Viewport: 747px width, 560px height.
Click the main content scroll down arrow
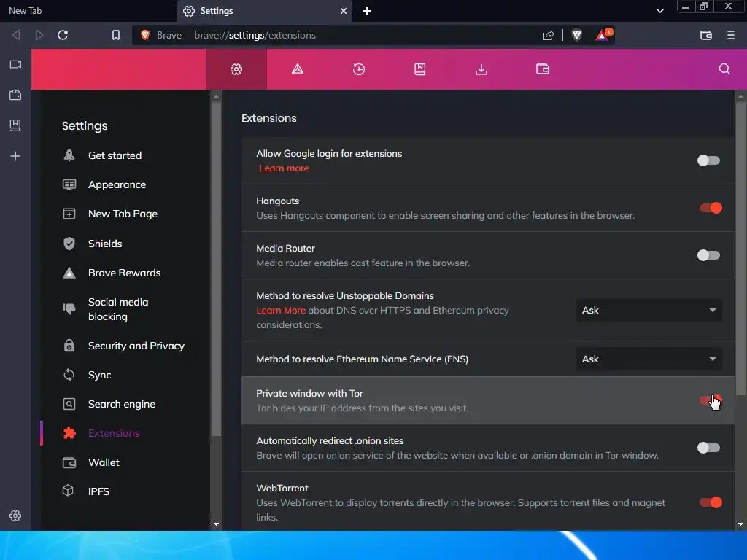740,524
